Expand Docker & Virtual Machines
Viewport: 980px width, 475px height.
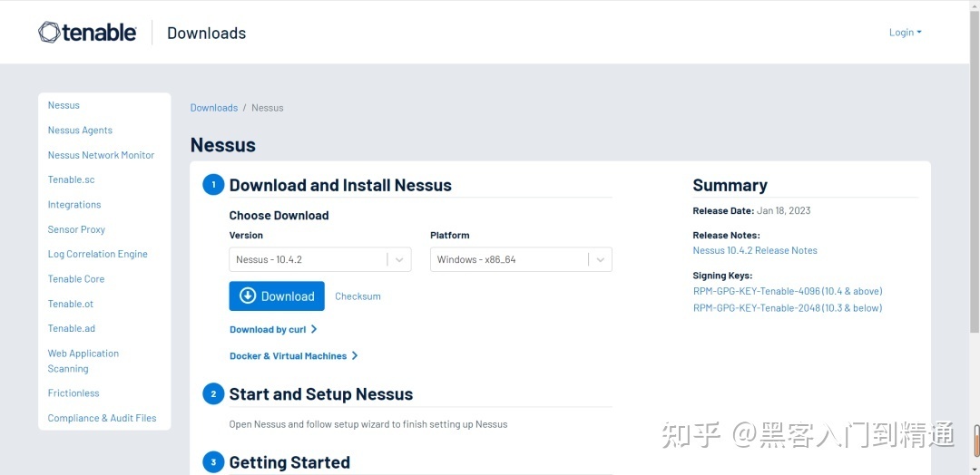click(x=294, y=355)
